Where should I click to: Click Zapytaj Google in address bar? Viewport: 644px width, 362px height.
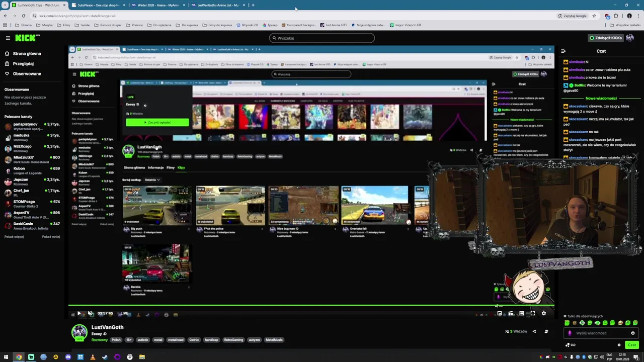coord(573,16)
